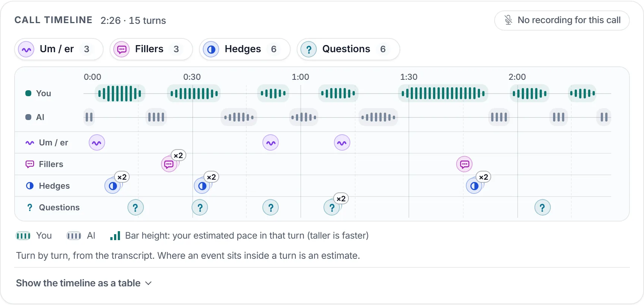This screenshot has height=305, width=644.
Task: Click the Hedges x2 marker after 1:30
Action: pos(474,186)
